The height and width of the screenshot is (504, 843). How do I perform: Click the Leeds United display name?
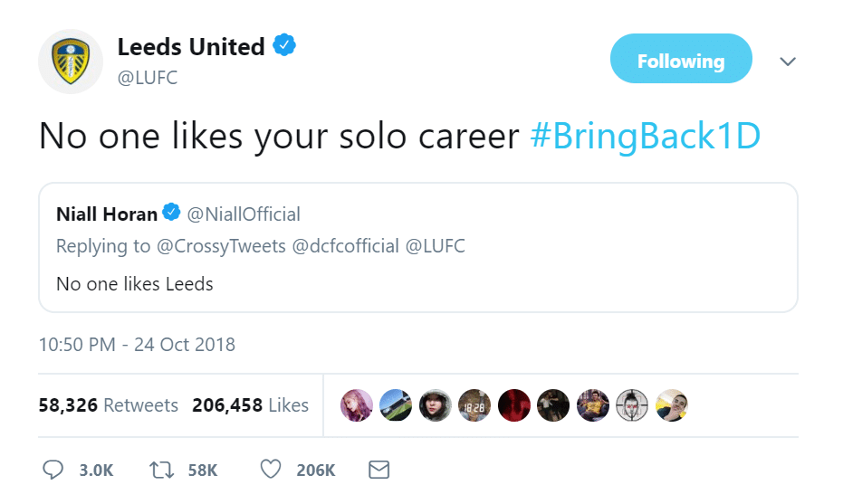coord(192,46)
